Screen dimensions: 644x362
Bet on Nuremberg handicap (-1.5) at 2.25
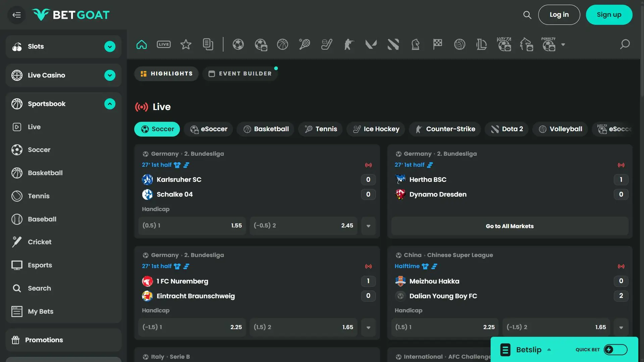[x=192, y=327]
